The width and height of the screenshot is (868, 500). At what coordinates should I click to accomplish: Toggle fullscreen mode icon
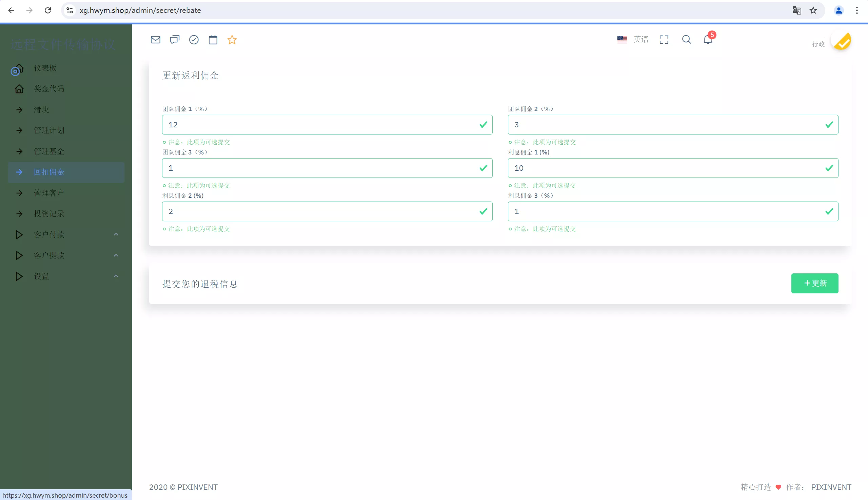[664, 40]
